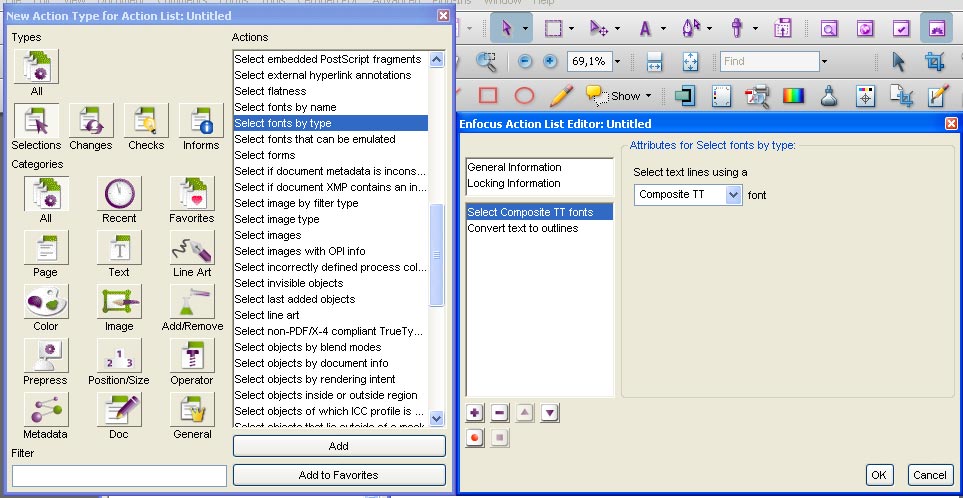The height and width of the screenshot is (498, 963).
Task: Filter actions by Metadata category
Action: coord(46,410)
